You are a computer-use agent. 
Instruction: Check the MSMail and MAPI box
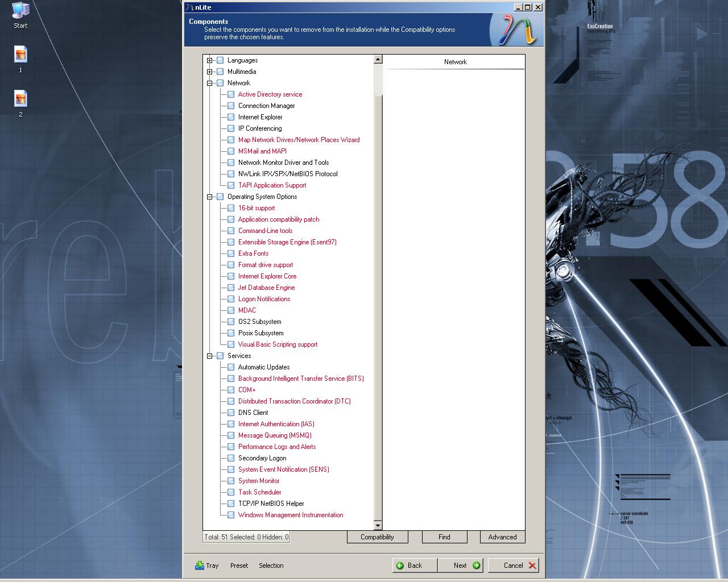tap(231, 151)
